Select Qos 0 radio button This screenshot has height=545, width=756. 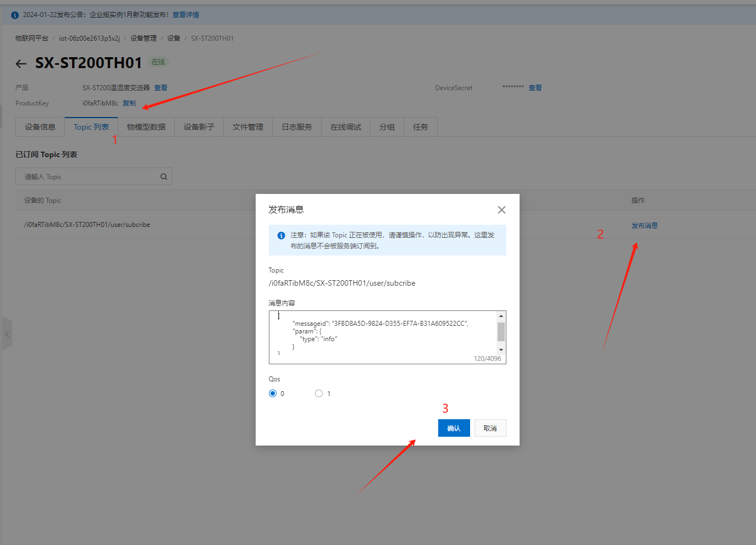pos(273,393)
